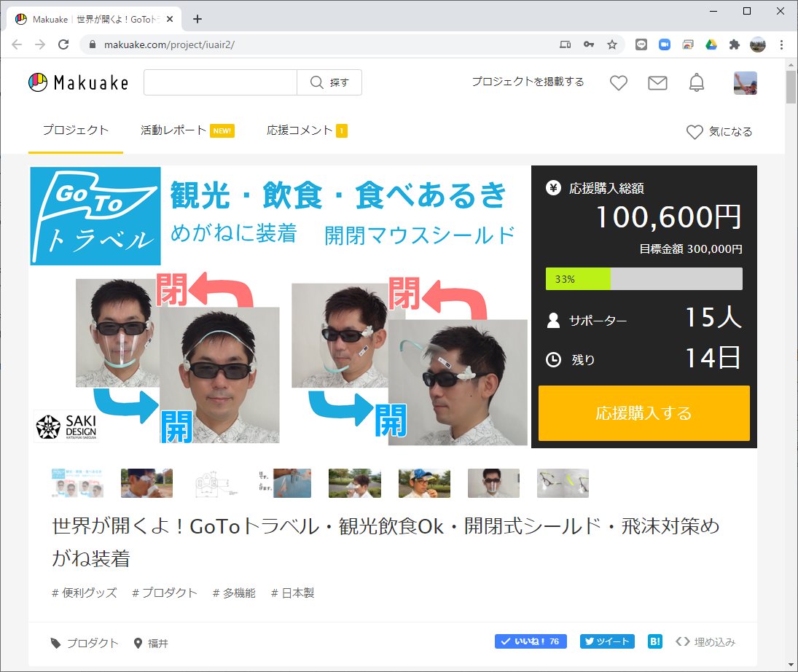This screenshot has height=672, width=798.
Task: Click the main GoTo project hero image
Action: click(x=279, y=306)
